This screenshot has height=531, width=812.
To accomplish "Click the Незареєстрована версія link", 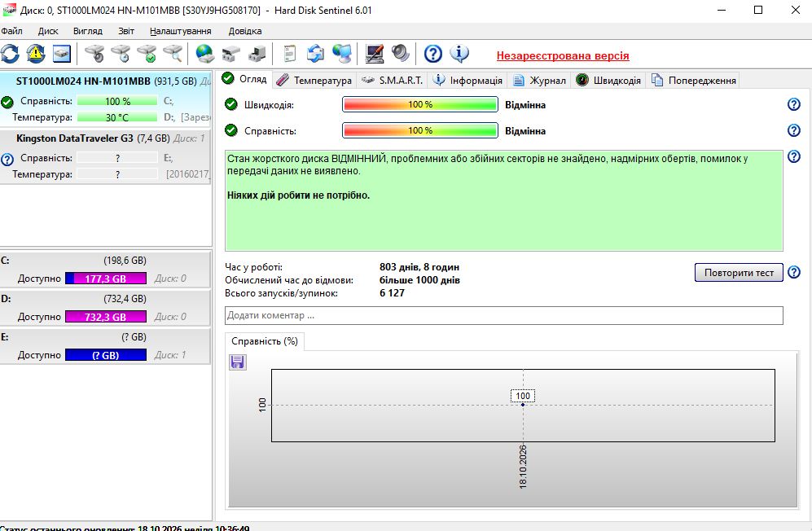I will [x=563, y=56].
